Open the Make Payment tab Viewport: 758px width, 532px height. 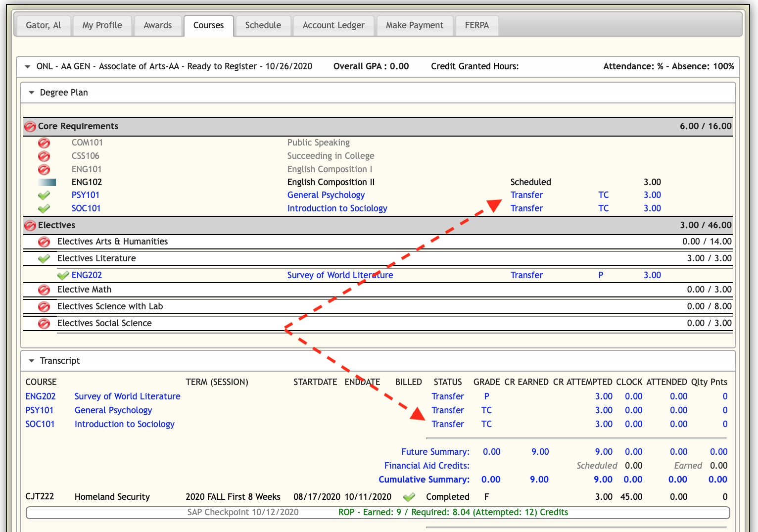414,25
